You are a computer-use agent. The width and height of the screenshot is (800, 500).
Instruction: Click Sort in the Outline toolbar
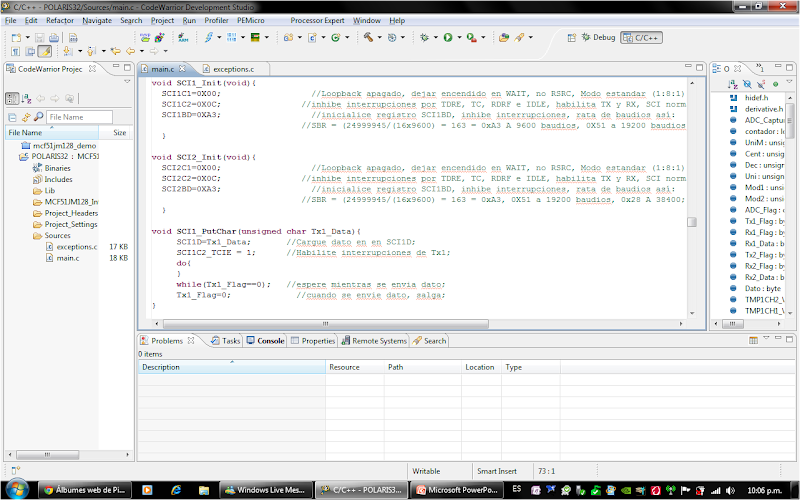735,85
